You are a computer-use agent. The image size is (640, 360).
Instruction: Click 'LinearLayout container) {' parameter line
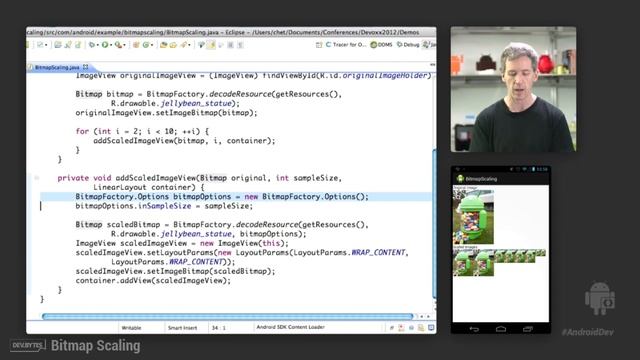(x=149, y=187)
